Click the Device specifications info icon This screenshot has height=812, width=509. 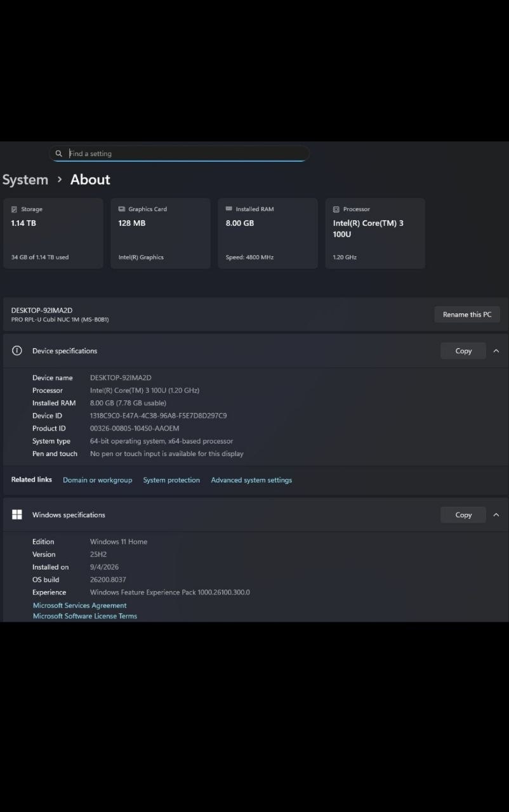click(17, 351)
